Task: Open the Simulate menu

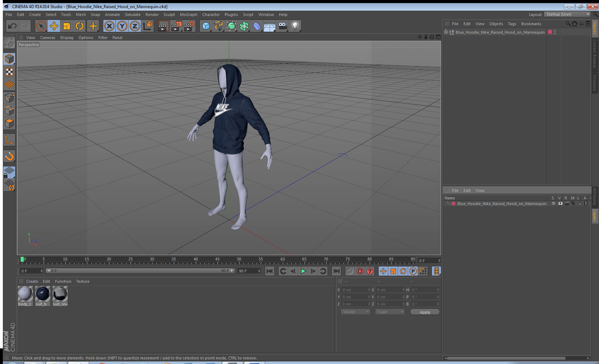Action: tap(133, 15)
